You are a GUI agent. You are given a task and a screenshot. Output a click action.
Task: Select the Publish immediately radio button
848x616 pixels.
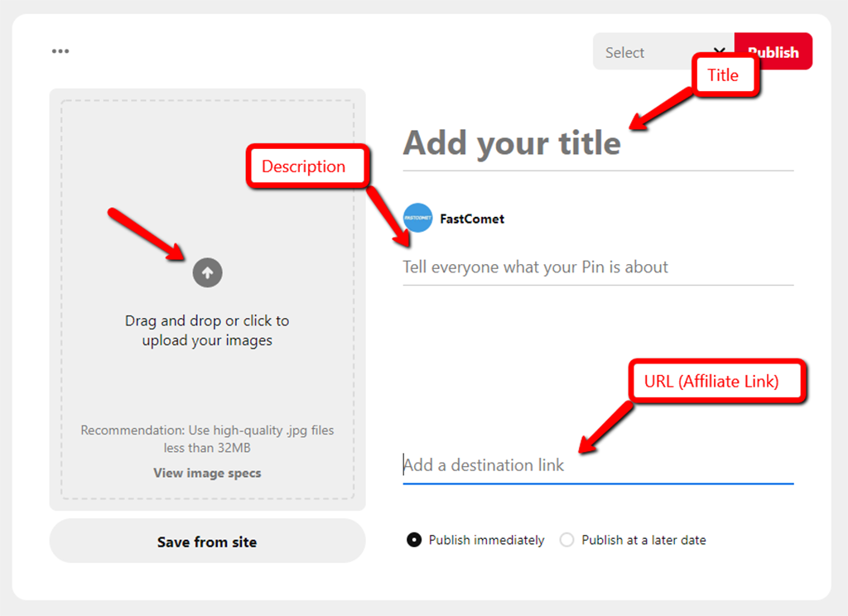(414, 540)
